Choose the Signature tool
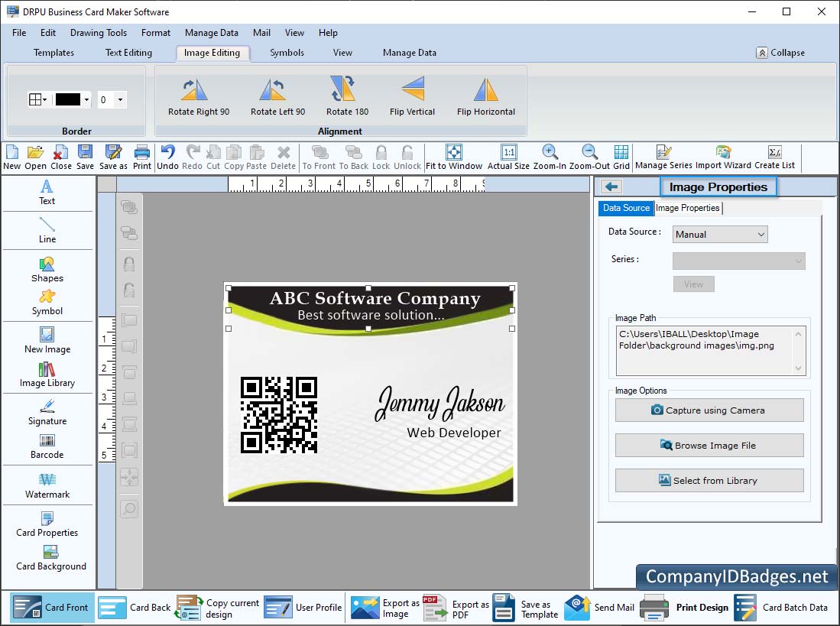The width and height of the screenshot is (840, 626). [47, 412]
